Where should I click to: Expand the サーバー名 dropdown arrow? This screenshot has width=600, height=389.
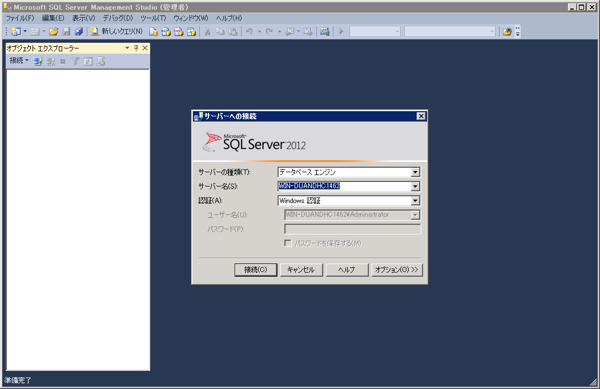(415, 186)
